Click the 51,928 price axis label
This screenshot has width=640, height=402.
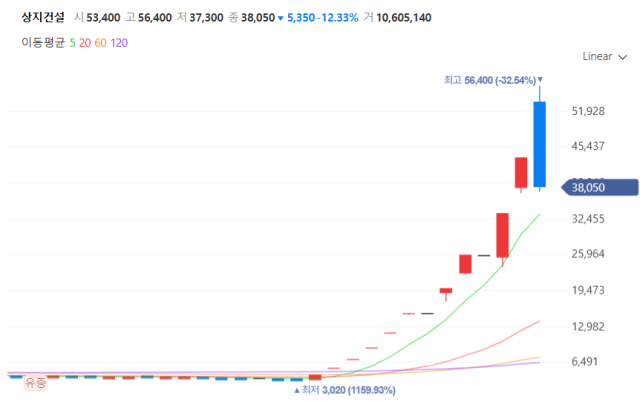coord(588,111)
